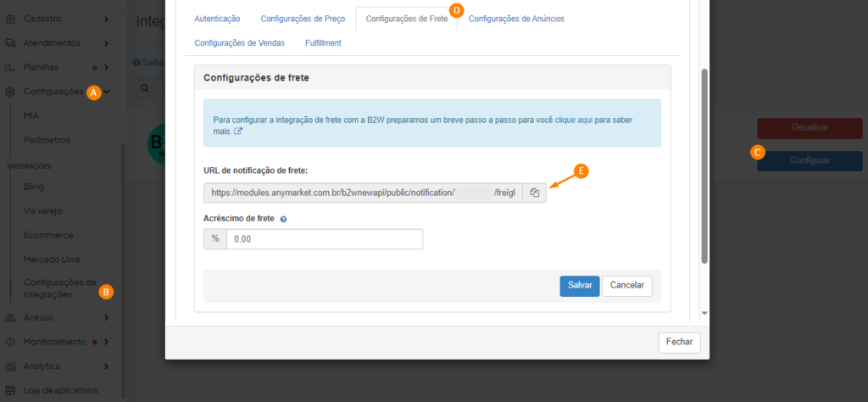
Task: Click the Planilhas spreadsheet icon
Action: pyautogui.click(x=10, y=68)
